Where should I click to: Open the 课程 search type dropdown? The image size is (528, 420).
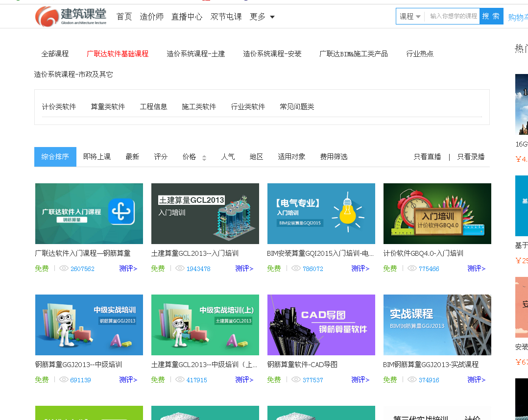pyautogui.click(x=410, y=16)
